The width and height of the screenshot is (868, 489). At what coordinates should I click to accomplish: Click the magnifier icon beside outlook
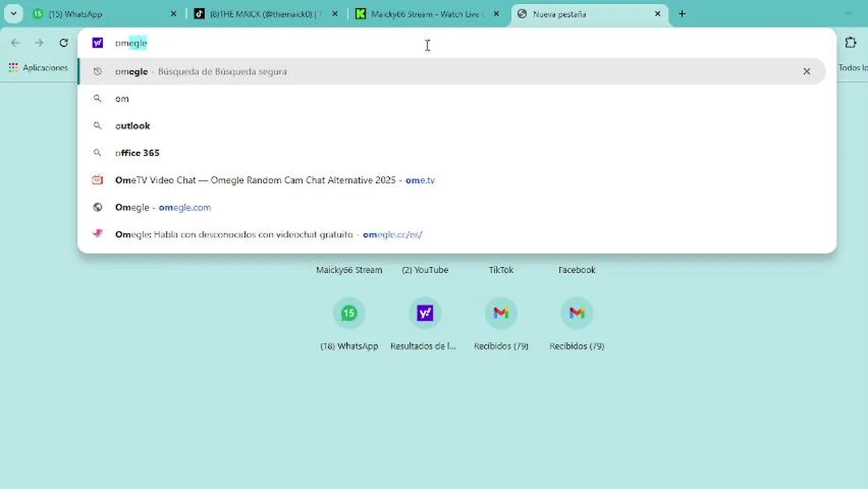click(x=98, y=126)
